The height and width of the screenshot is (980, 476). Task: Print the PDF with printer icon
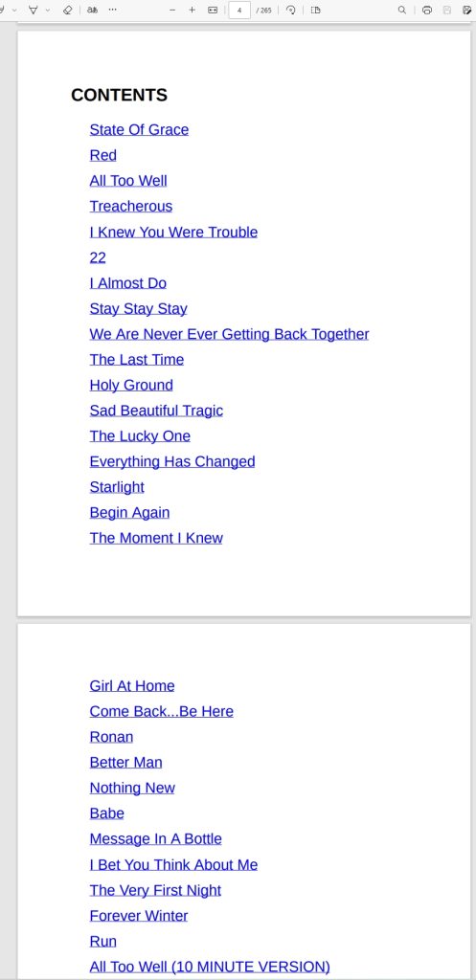tap(426, 10)
